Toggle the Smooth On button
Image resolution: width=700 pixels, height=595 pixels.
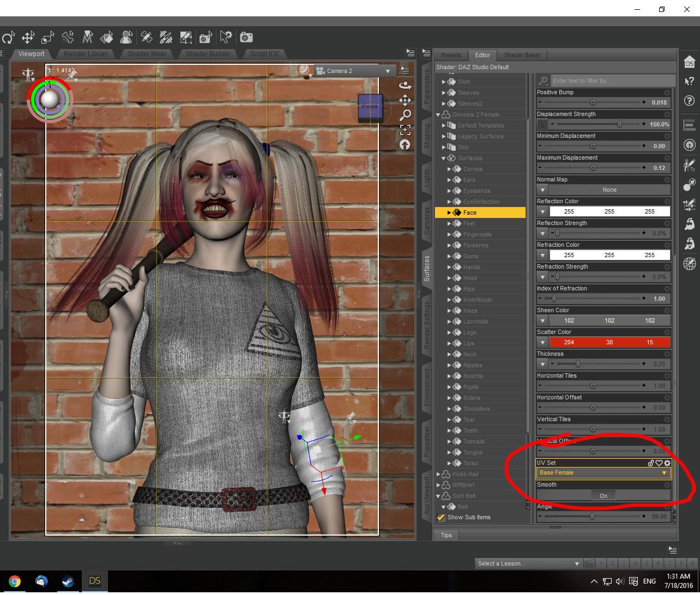[604, 496]
